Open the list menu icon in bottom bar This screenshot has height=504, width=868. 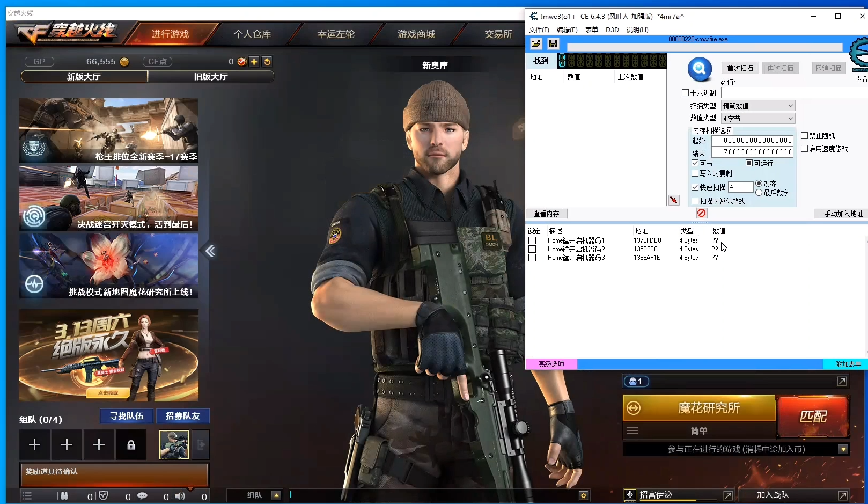pos(27,496)
